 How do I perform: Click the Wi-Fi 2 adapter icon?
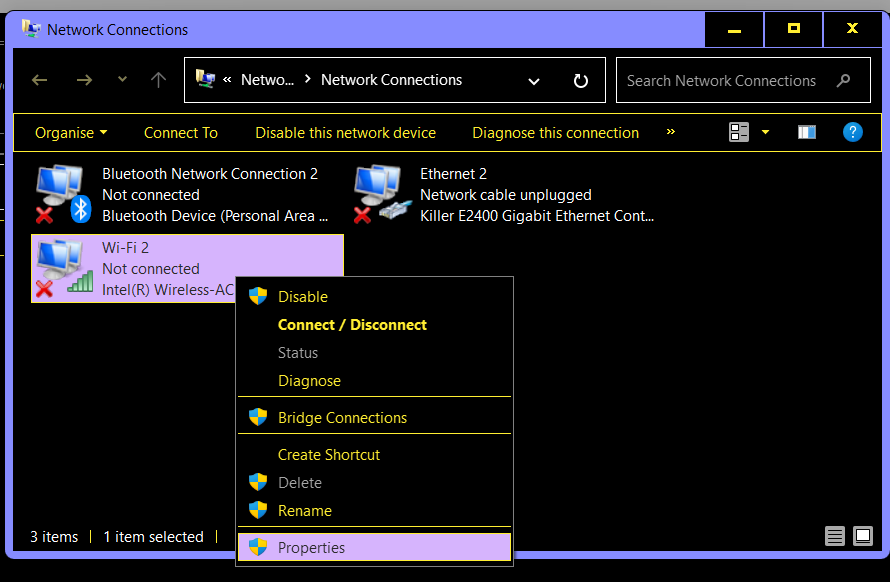click(60, 265)
